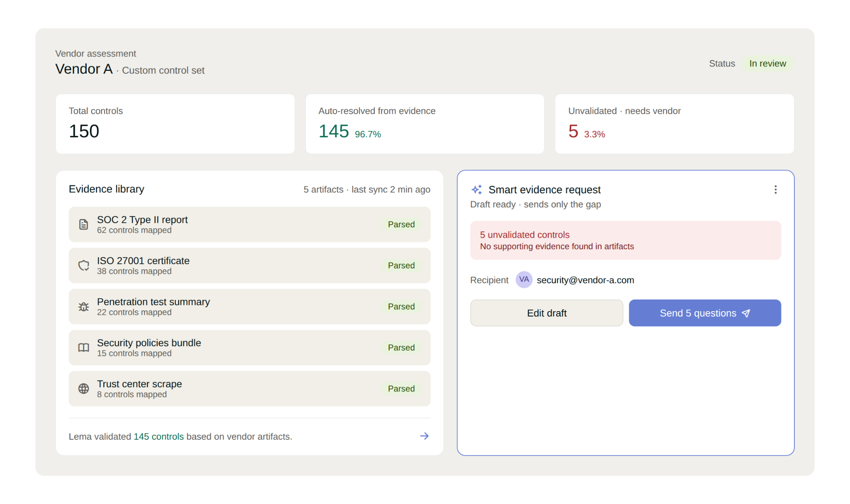Select the Auto-resolved from evidence card
Image resolution: width=850 pixels, height=504 pixels.
tap(425, 124)
